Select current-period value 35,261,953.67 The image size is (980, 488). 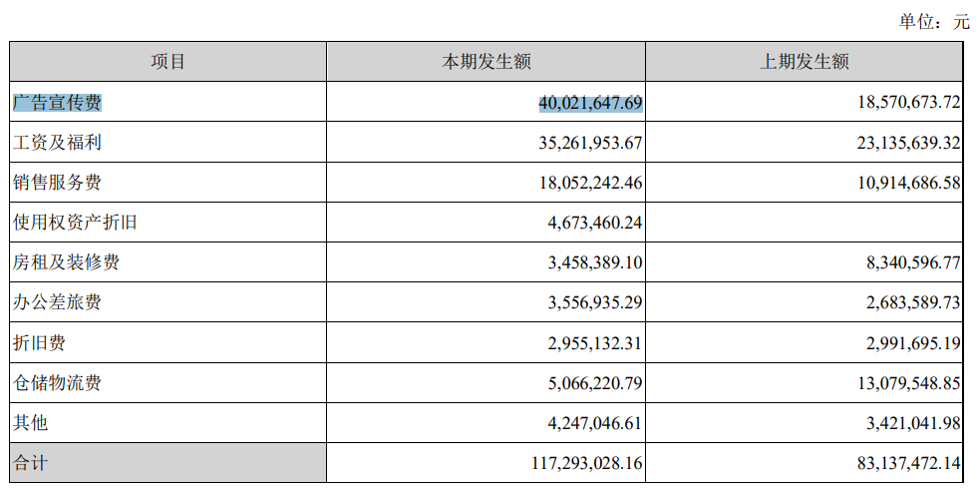[x=590, y=143]
